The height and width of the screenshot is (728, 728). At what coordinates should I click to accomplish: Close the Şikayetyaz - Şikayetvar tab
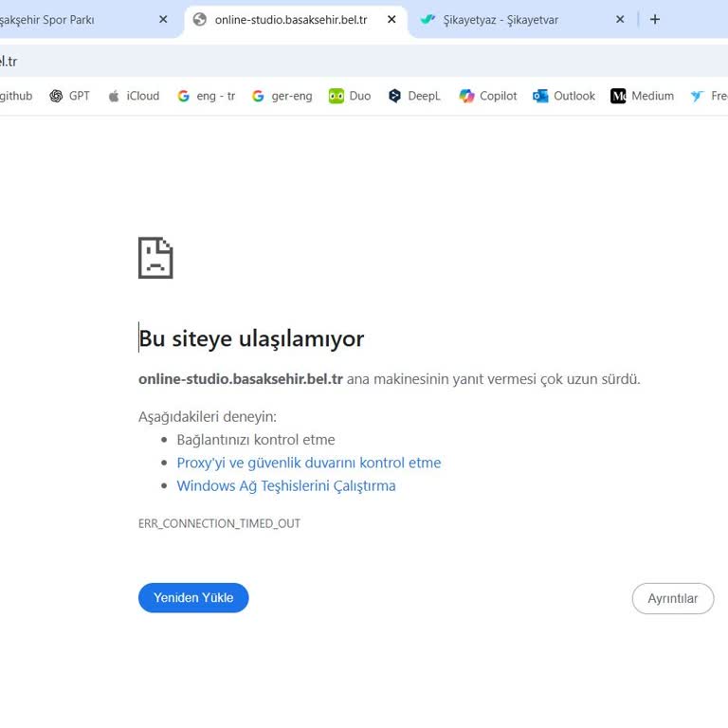click(620, 20)
